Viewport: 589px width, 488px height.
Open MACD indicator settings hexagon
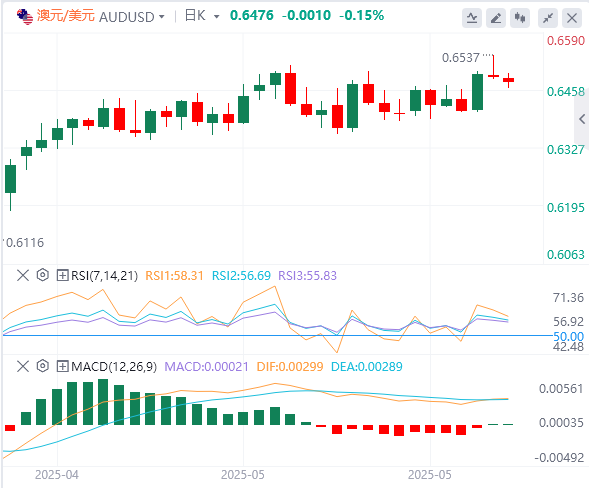tap(43, 366)
